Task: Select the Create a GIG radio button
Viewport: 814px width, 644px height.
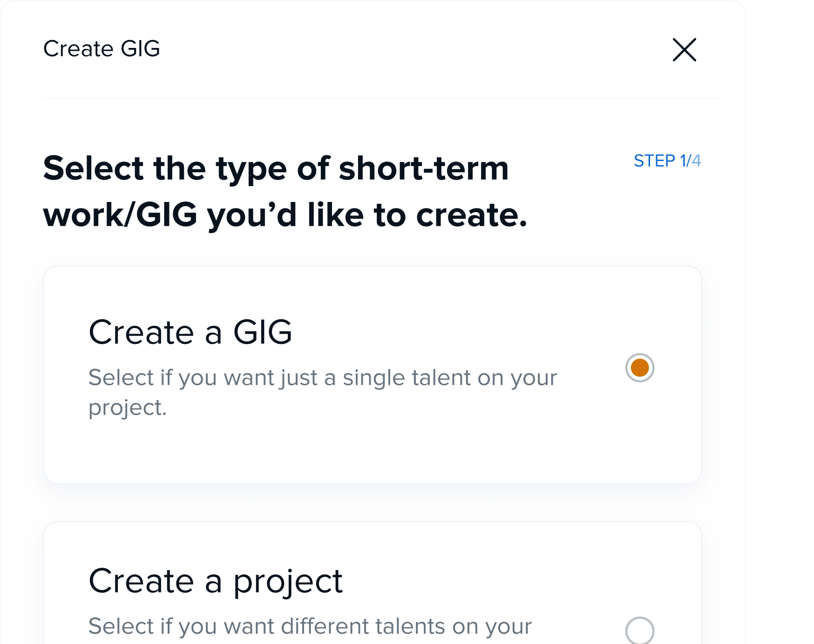Action: (639, 368)
